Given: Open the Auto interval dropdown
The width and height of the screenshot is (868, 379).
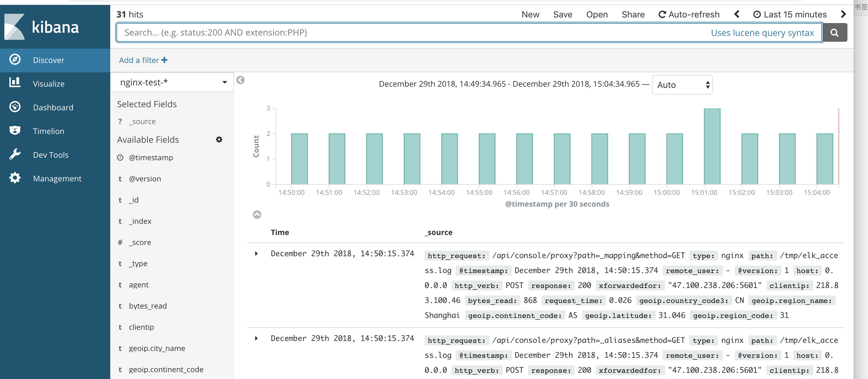Looking at the screenshot, I should (682, 85).
